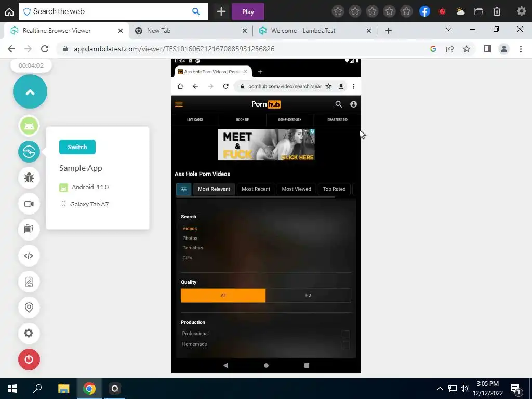
Task: Check the Homemade production checkbox
Action: [345, 345]
